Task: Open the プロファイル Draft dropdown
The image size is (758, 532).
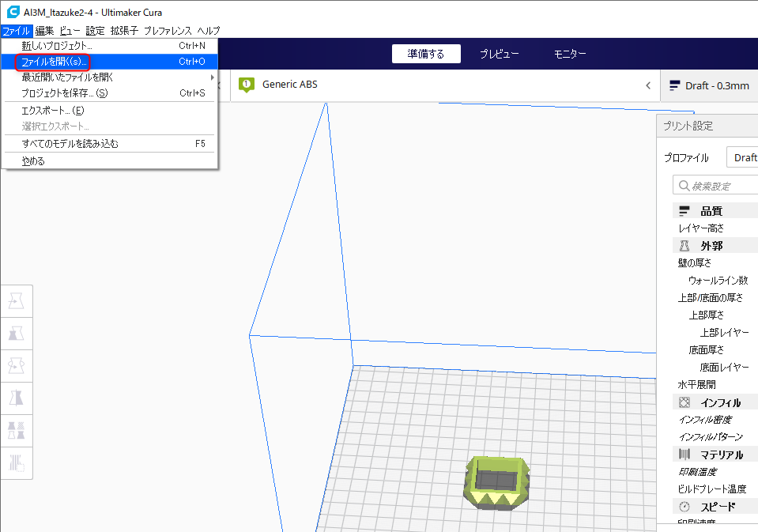Action: (743, 157)
